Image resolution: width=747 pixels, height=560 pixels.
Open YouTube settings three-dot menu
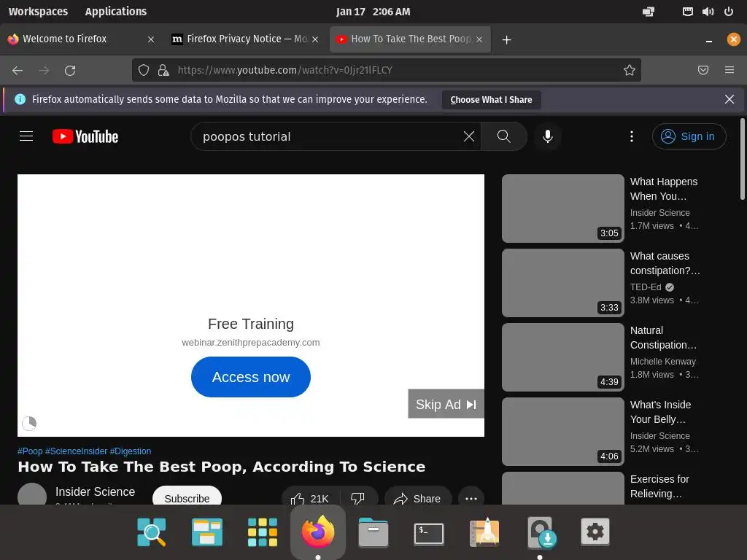point(631,136)
